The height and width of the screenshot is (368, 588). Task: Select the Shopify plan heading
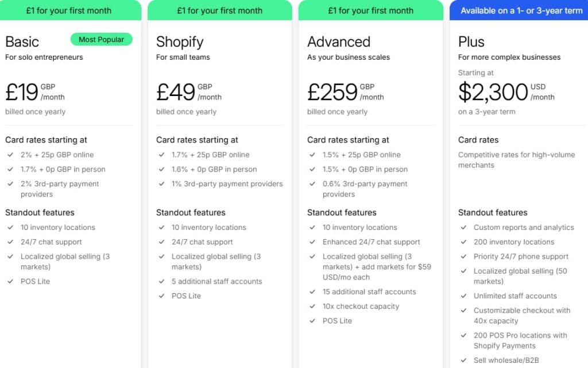[180, 41]
